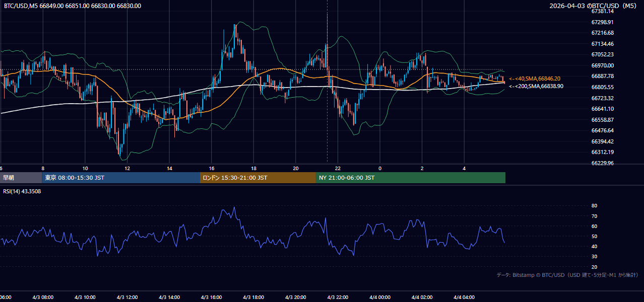Click price axis label 66723.32
The height and width of the screenshot is (302, 644).
click(x=602, y=98)
